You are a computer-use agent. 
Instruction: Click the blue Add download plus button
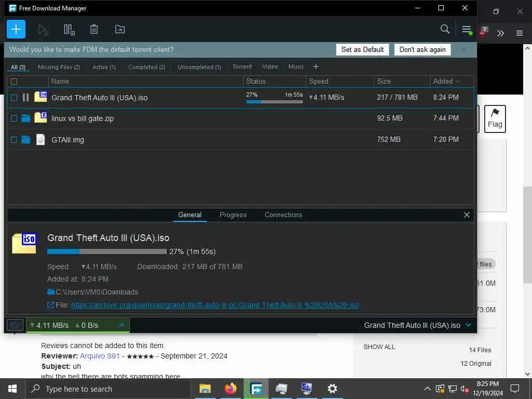coord(16,29)
